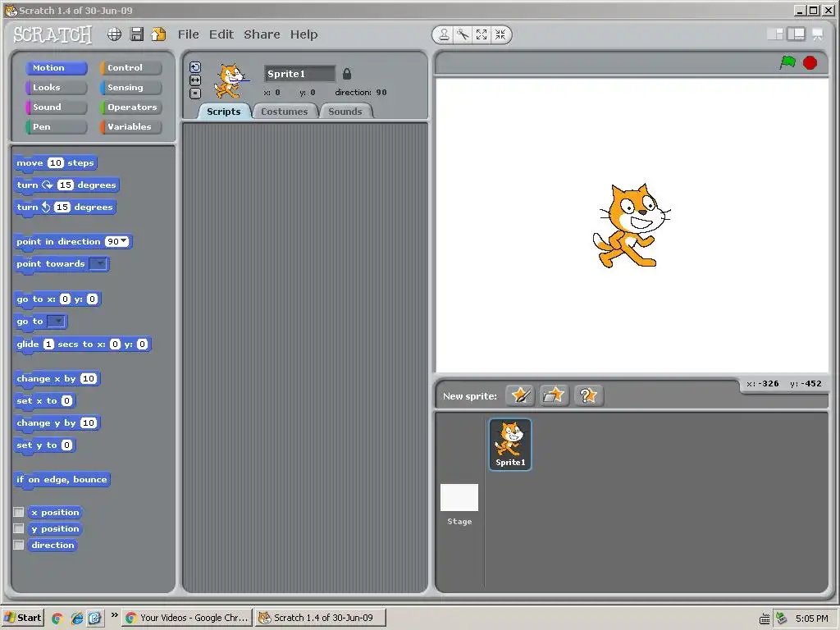Image resolution: width=840 pixels, height=630 pixels.
Task: Click the Scratch 1.4 taskbar button
Action: pyautogui.click(x=320, y=618)
